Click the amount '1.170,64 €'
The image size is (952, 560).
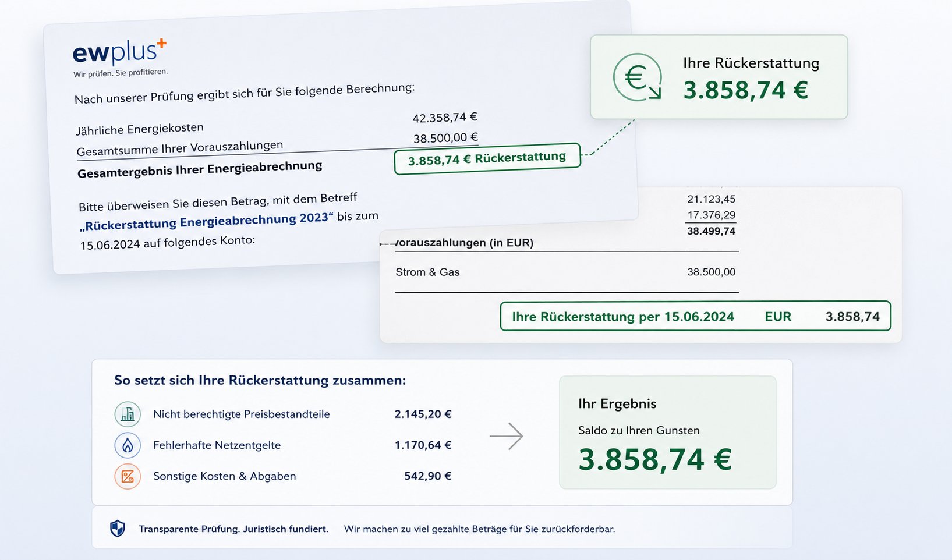click(x=423, y=445)
